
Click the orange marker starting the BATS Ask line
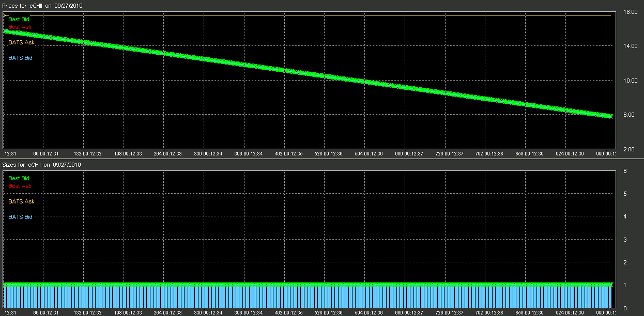4,15
